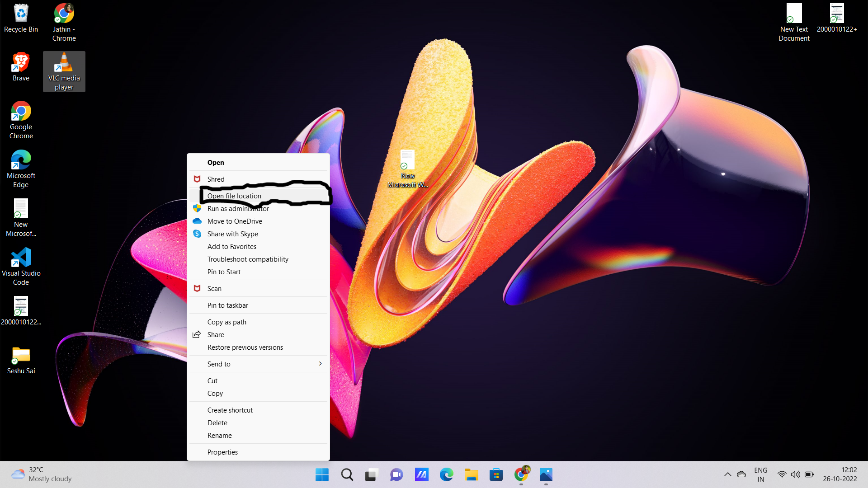Open Recycle Bin icon
868x488 pixels.
[20, 17]
